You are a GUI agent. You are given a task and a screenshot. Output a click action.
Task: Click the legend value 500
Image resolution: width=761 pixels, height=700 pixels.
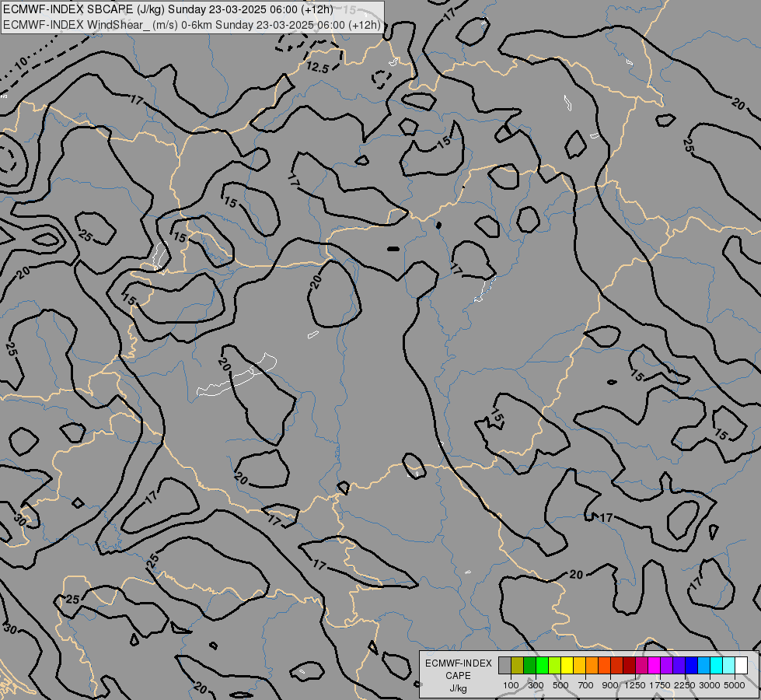(560, 685)
